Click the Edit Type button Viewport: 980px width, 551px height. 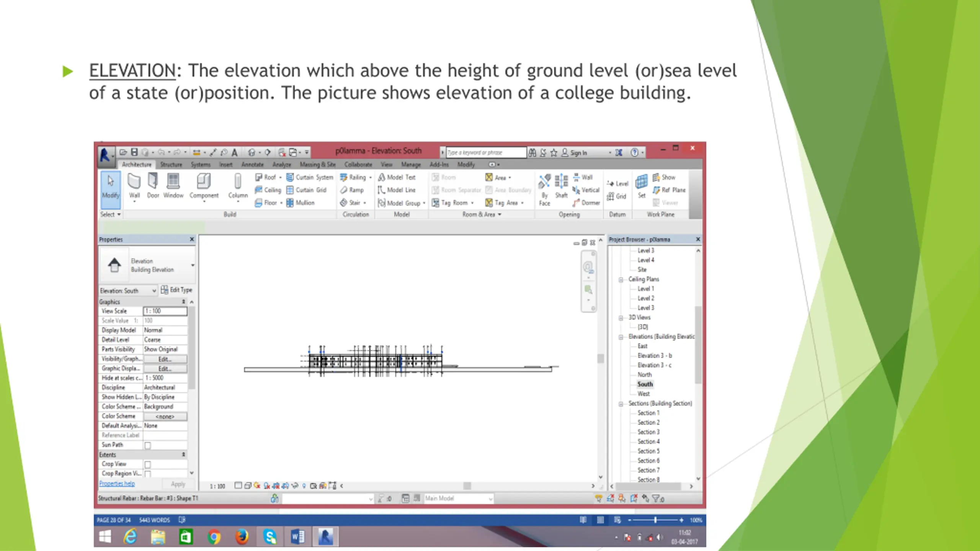tap(176, 290)
